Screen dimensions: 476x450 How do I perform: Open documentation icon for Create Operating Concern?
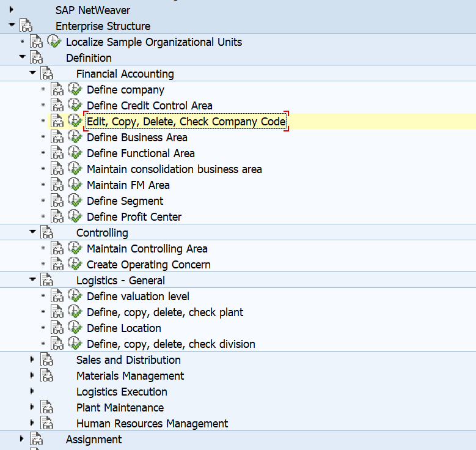tap(57, 264)
